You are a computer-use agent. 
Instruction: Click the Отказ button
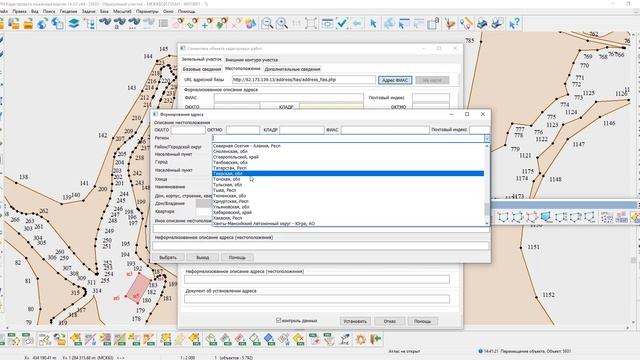[x=390, y=321]
